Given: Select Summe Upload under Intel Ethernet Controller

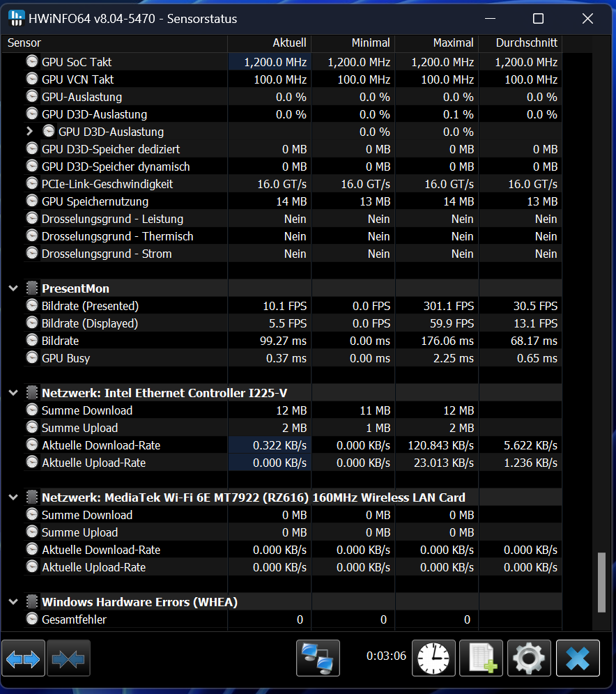Looking at the screenshot, I should [x=79, y=428].
